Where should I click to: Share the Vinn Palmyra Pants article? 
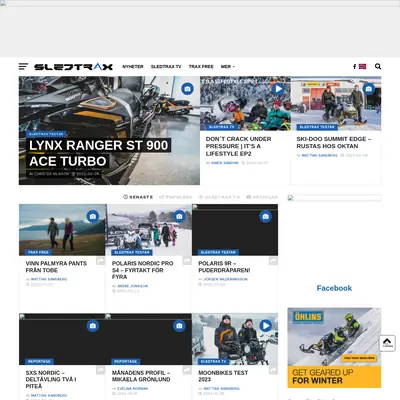101,261
